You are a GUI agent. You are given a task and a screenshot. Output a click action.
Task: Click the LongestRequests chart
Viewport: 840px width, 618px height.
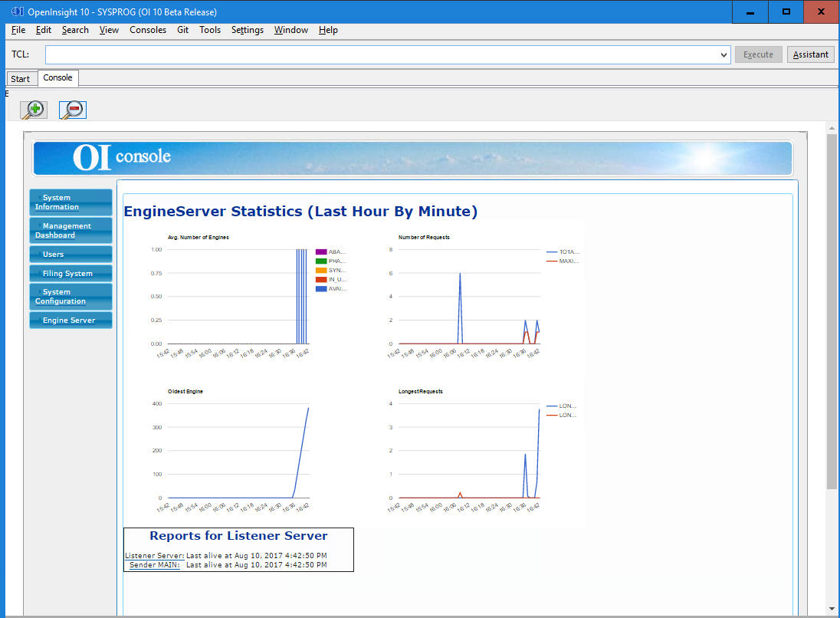click(469, 451)
